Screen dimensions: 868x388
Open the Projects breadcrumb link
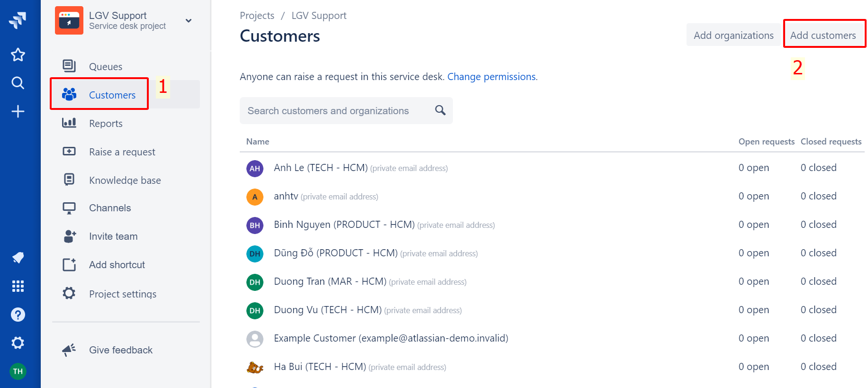(257, 16)
